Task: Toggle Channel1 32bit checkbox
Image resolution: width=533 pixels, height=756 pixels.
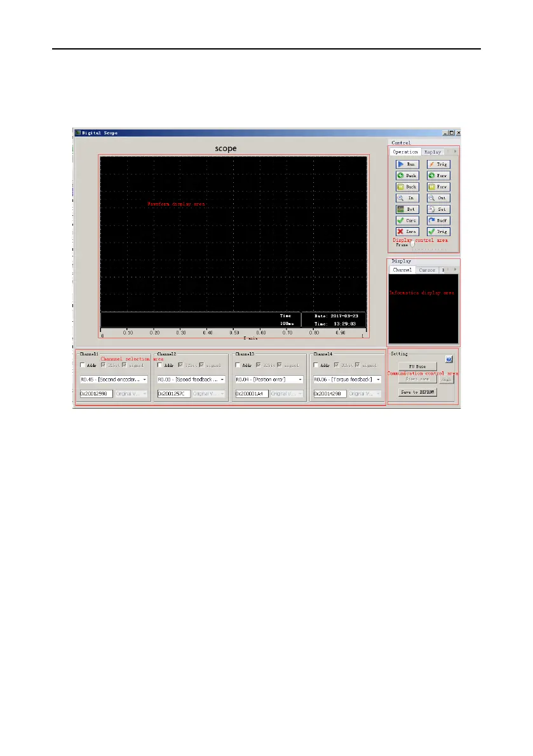Action: pyautogui.click(x=103, y=365)
